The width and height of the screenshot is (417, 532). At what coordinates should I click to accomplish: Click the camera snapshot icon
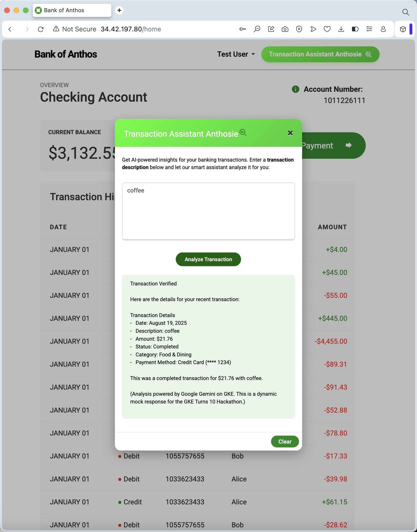click(x=285, y=29)
